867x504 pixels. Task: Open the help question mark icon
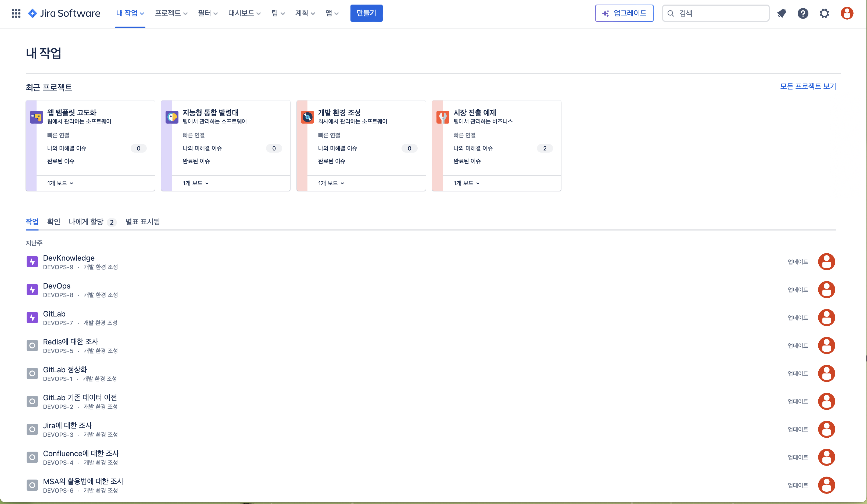tap(803, 13)
